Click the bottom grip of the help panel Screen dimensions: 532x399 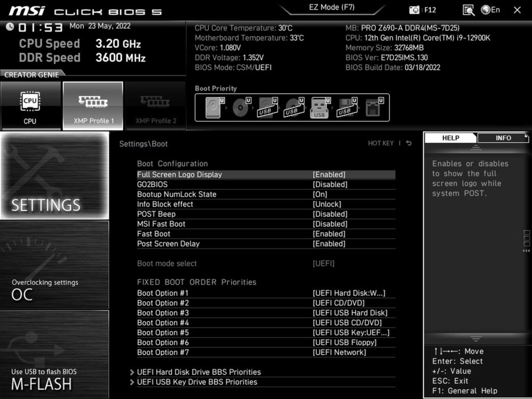click(x=476, y=339)
